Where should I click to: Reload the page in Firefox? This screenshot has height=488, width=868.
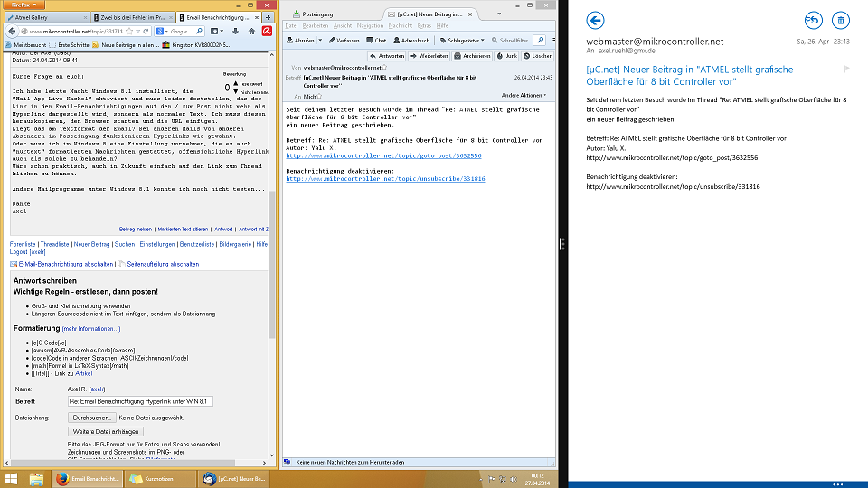146,31
